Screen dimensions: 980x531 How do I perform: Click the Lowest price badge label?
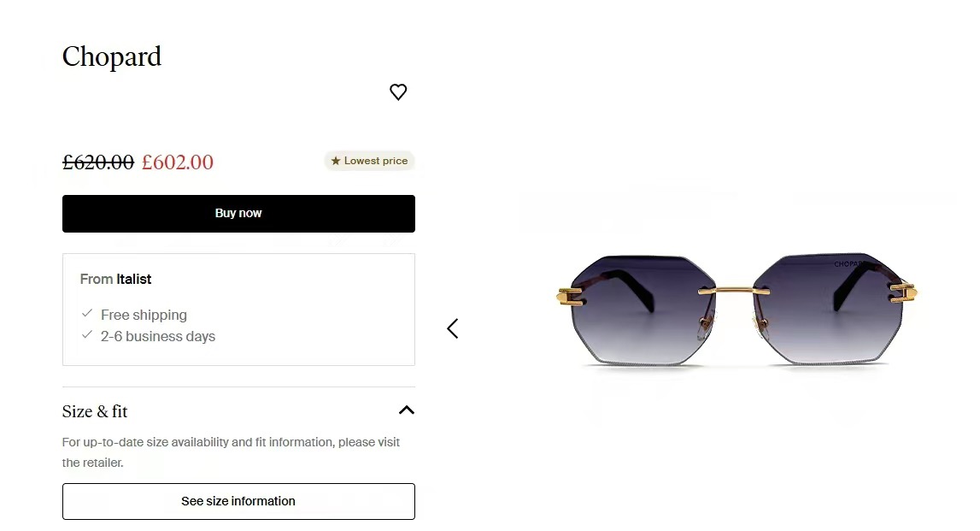click(x=376, y=161)
